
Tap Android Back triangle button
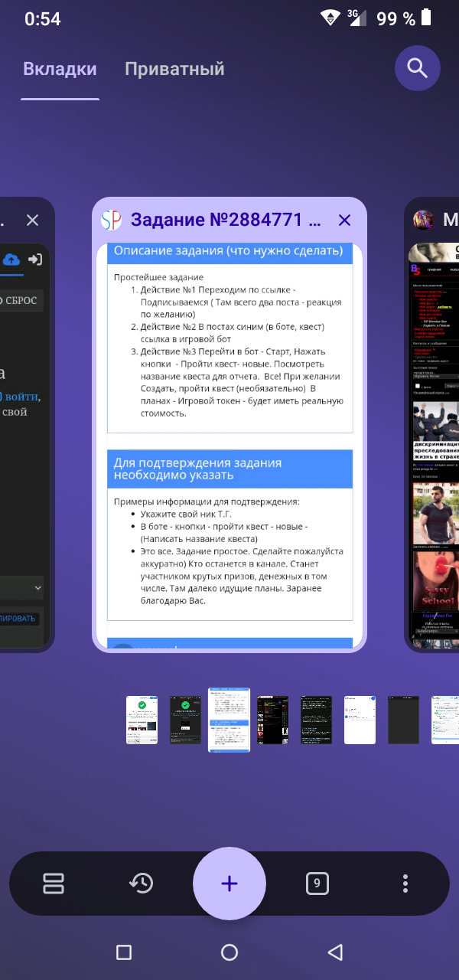pos(335,952)
